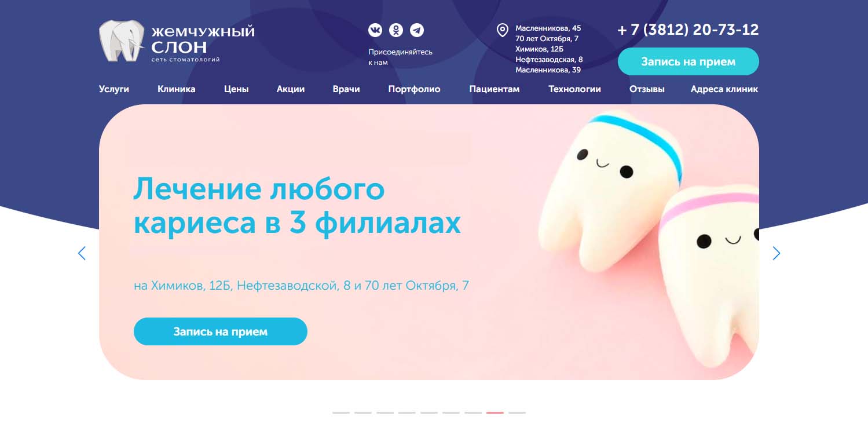This screenshot has width=868, height=434.
Task: Open the Услуги menu item
Action: [x=114, y=89]
